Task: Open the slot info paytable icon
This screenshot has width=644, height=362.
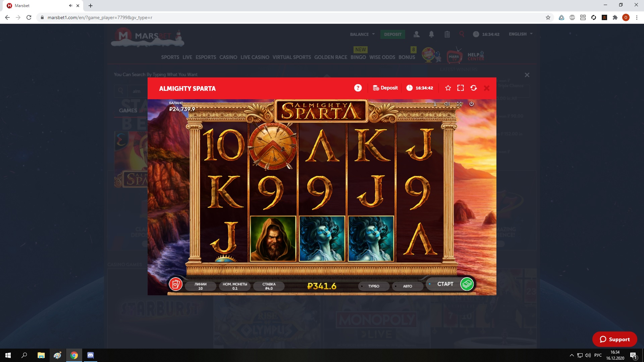Action: 435,104
